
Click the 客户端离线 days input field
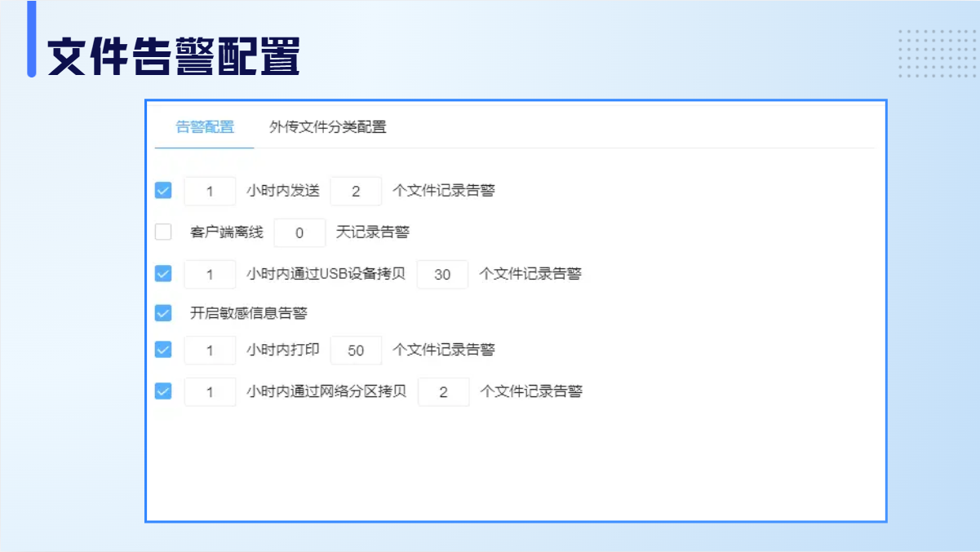(x=299, y=233)
